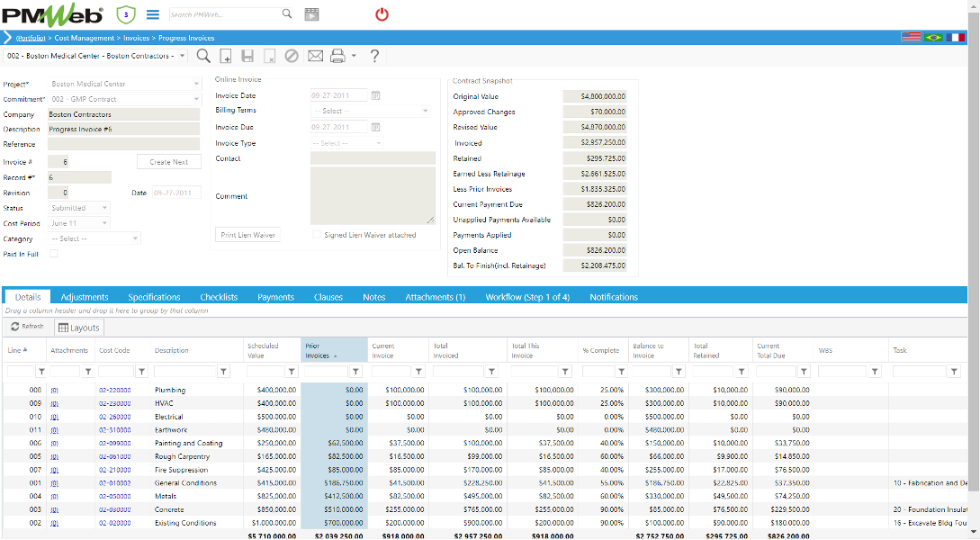Click the add new record icon
This screenshot has height=540, width=980.
click(226, 56)
